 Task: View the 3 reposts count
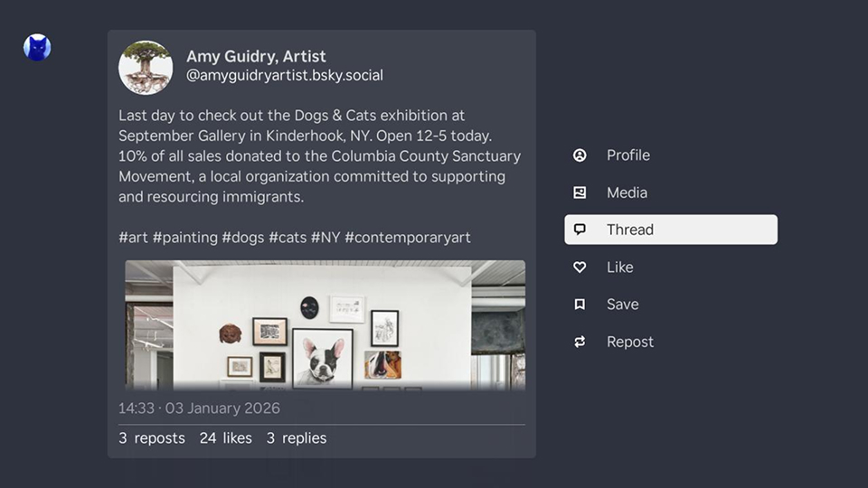coord(152,438)
